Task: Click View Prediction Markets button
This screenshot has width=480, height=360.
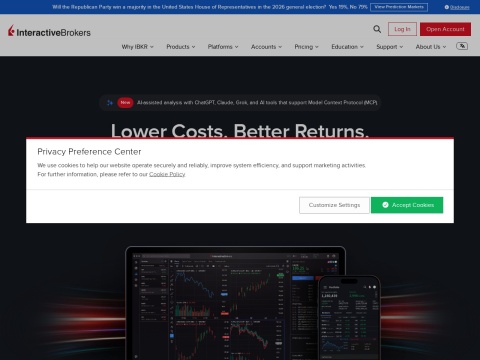Action: pyautogui.click(x=399, y=7)
